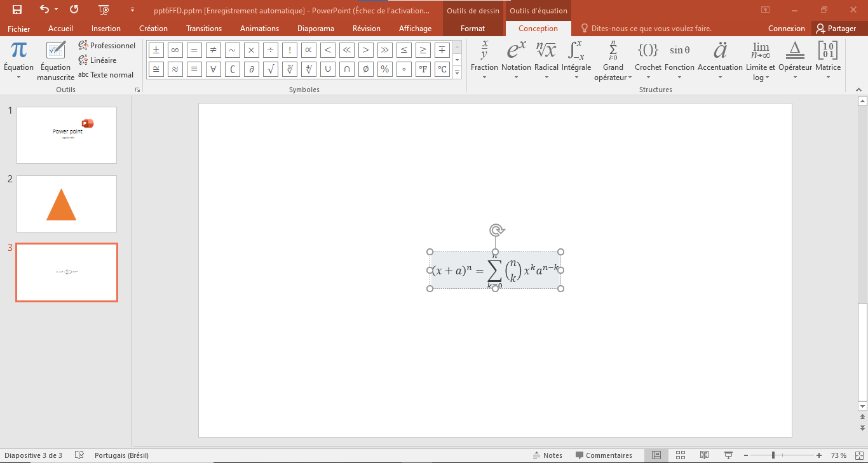Screen dimensions: 868x463
Task: Expand the Symboles gallery list
Action: [x=457, y=74]
